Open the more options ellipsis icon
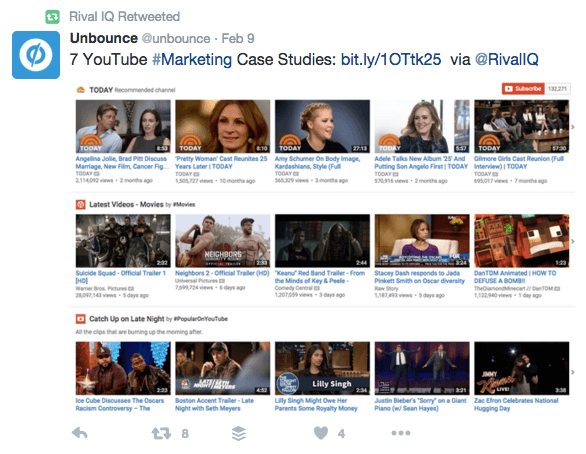The height and width of the screenshot is (454, 586). (x=401, y=433)
